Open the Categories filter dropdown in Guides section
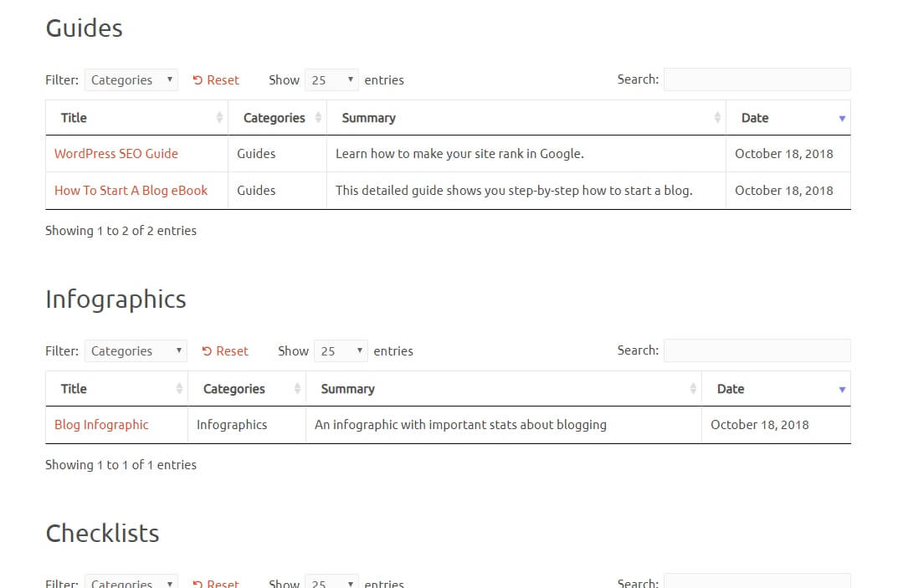Viewport: 898px width, 588px height. coord(131,79)
